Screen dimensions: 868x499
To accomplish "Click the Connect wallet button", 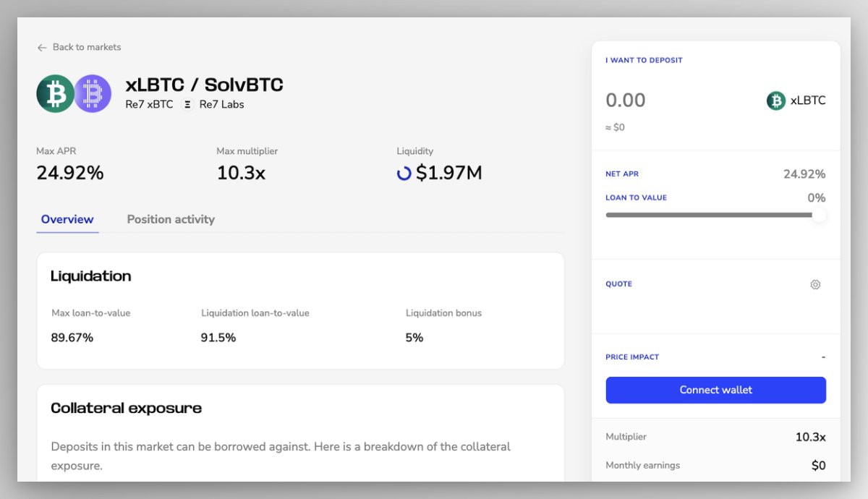I will click(716, 390).
